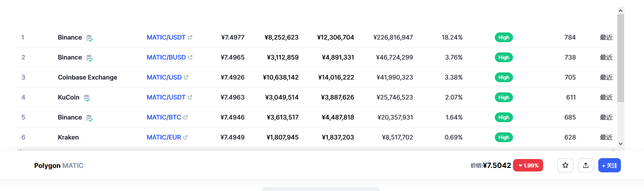This screenshot has width=644, height=191.
Task: Open Kraken exchange page
Action: (x=68, y=137)
